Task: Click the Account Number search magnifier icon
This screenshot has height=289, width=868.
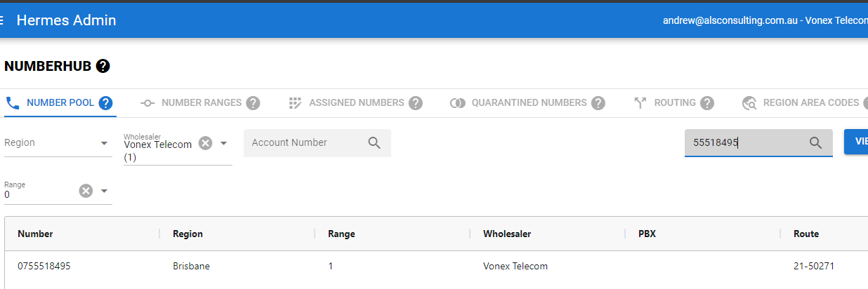Action: pyautogui.click(x=374, y=143)
